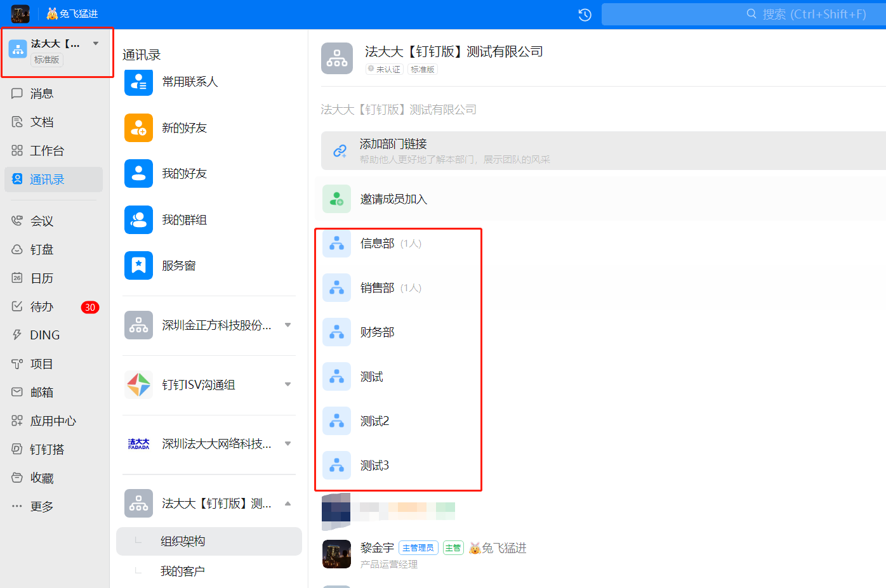Click the 收藏 icon in sidebar
The width and height of the screenshot is (886, 588).
tap(17, 478)
